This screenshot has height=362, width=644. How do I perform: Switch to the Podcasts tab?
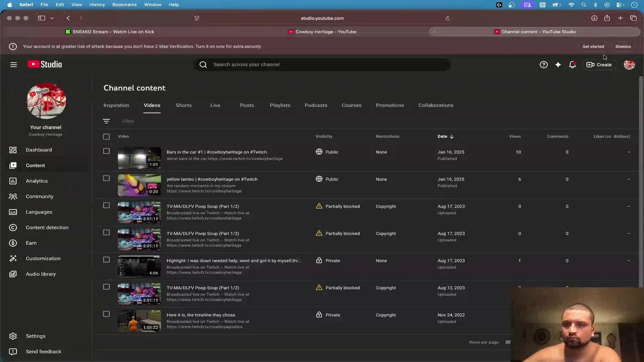316,105
